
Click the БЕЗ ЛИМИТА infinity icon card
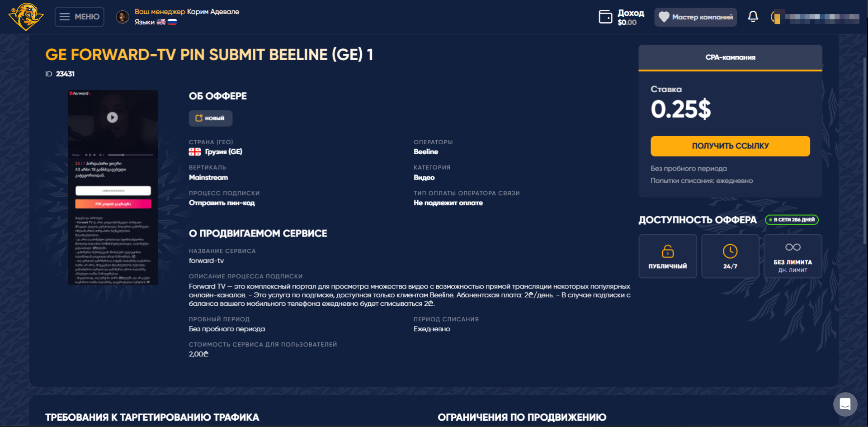point(793,256)
